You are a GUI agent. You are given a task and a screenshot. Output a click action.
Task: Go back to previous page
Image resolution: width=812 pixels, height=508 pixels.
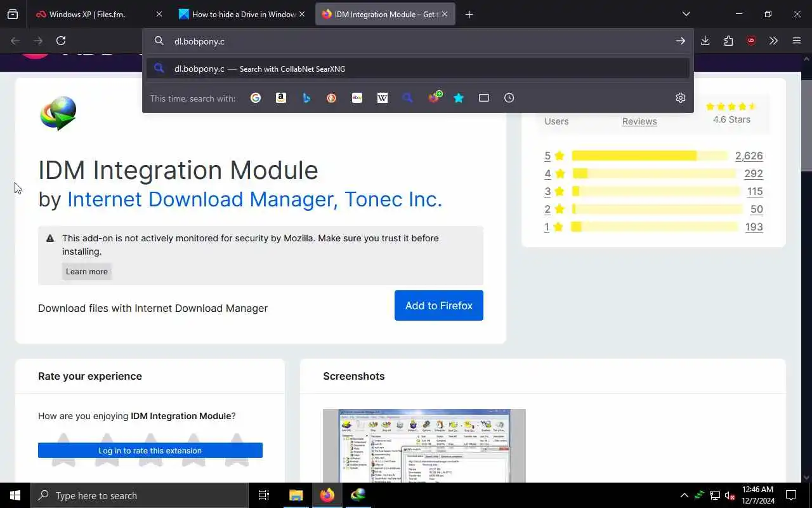(x=15, y=41)
